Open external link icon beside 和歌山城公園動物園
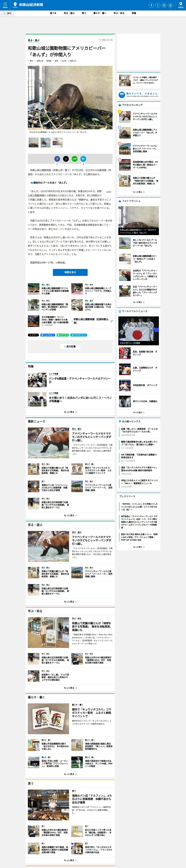Image resolution: width=186 pixels, height=868 pixels. tap(111, 321)
